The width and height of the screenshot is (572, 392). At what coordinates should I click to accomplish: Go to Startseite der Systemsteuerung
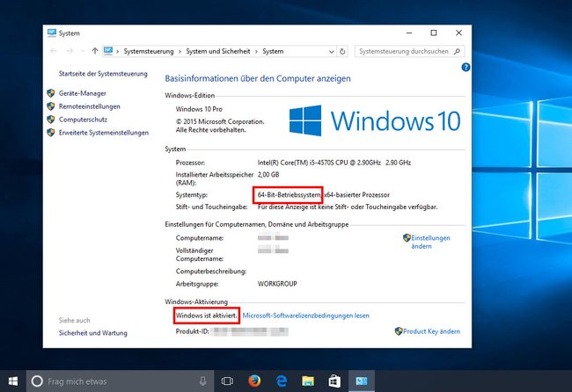[103, 74]
